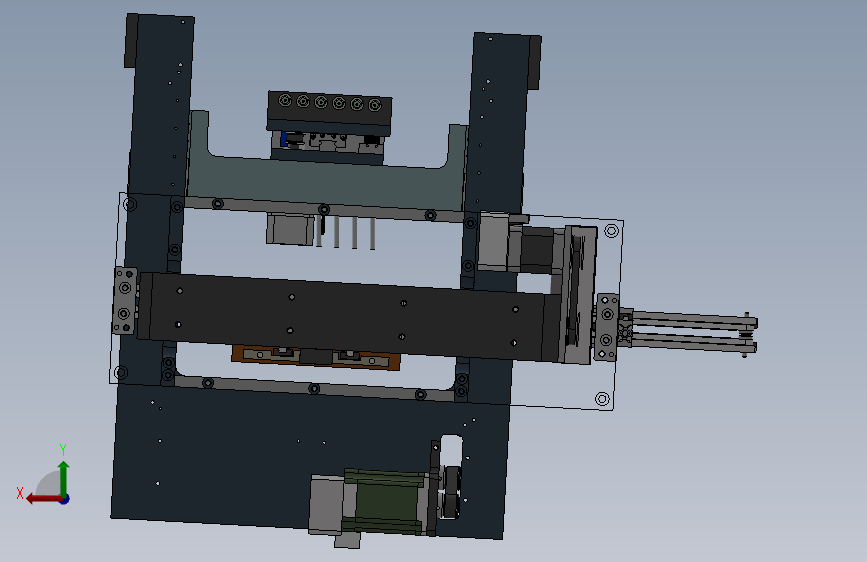This screenshot has width=867, height=562.
Task: Select the six-screw terminal block at the top
Action: tap(330, 113)
